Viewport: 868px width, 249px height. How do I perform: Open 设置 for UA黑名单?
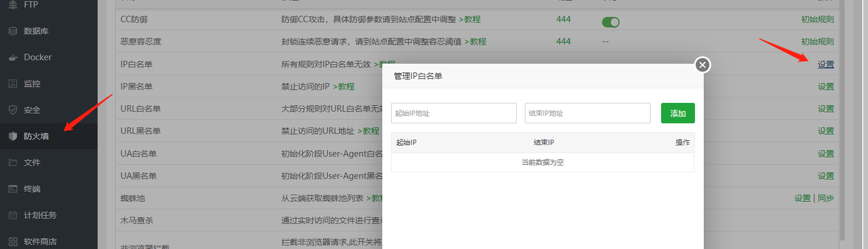click(x=826, y=176)
